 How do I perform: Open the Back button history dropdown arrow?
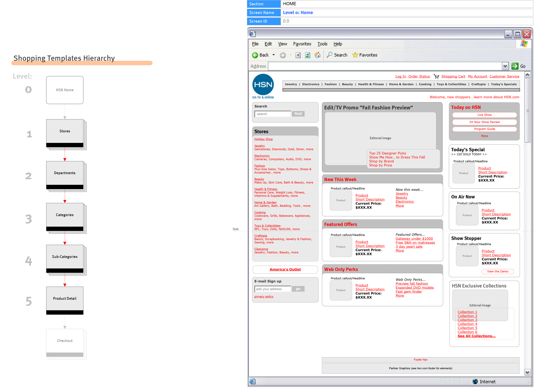(273, 55)
